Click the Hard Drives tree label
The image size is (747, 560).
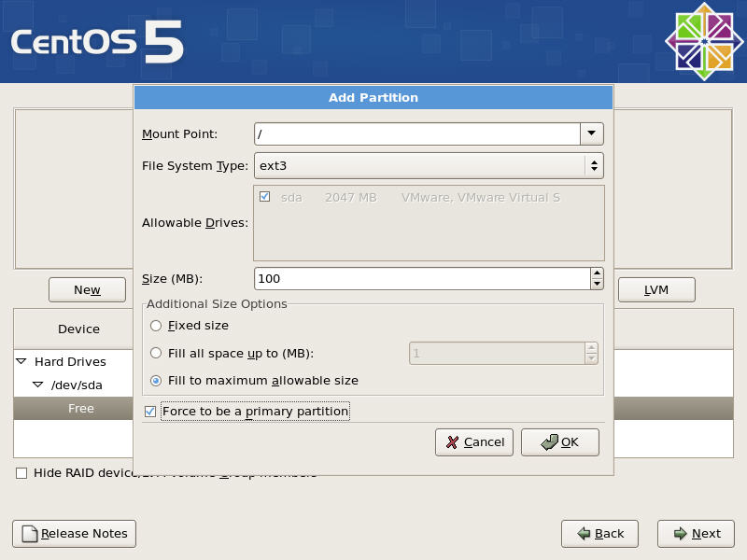(x=71, y=362)
